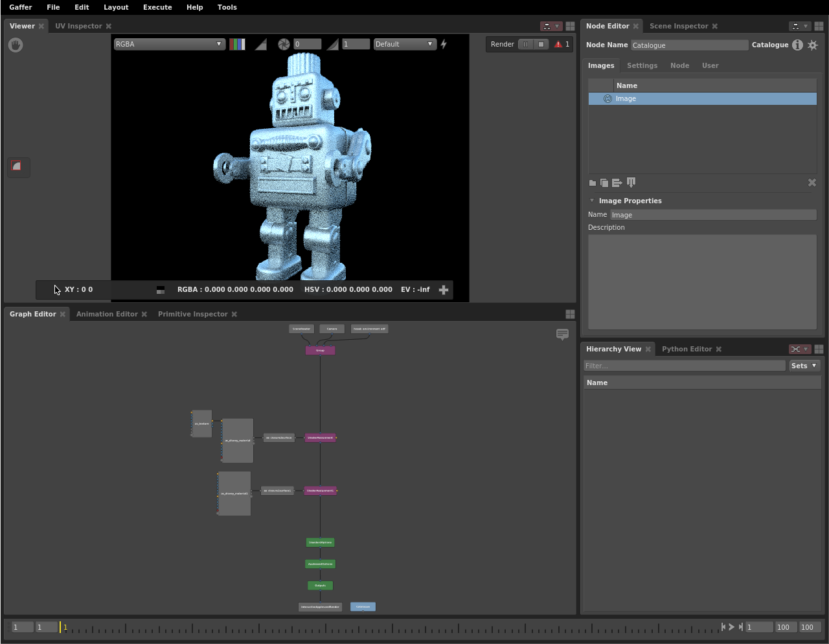This screenshot has height=644, width=829.
Task: Click the red render warning icon
Action: pos(558,45)
